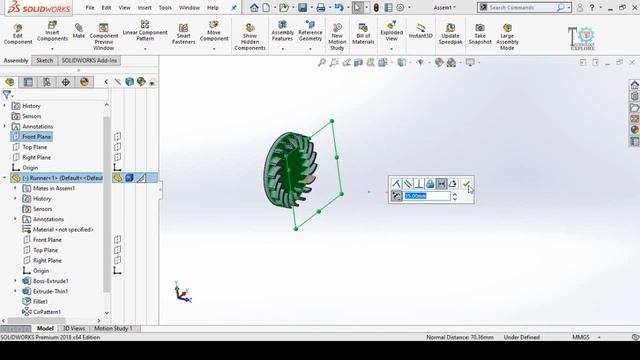Click the distance value field in mate popup
Image resolution: width=640 pixels, height=360 pixels.
coord(427,196)
